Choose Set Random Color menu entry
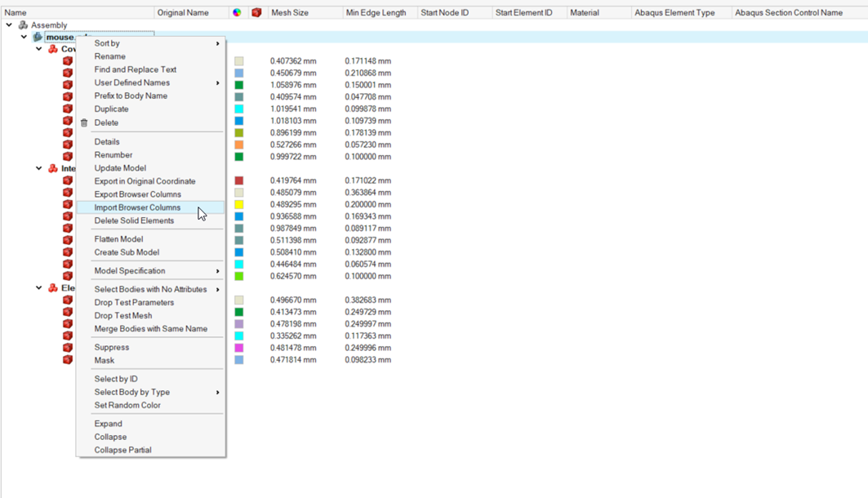 point(127,405)
